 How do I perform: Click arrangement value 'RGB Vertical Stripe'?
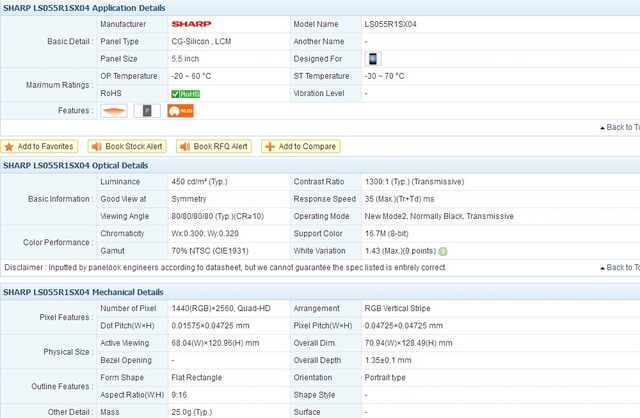pyautogui.click(x=398, y=308)
